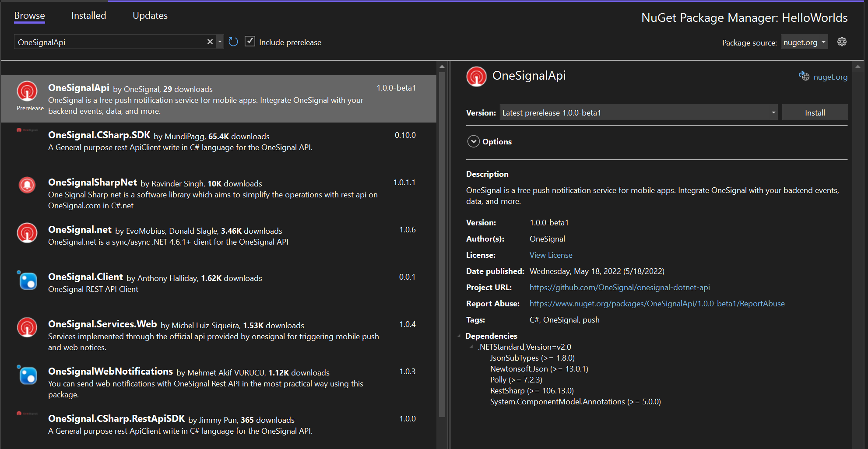Toggle prerelease package inclusion off

pos(250,41)
